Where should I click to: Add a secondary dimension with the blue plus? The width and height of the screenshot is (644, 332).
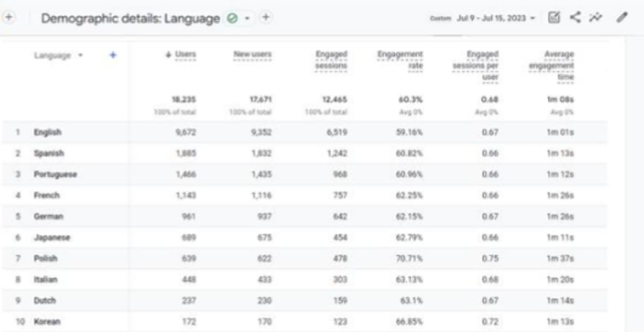pos(113,56)
